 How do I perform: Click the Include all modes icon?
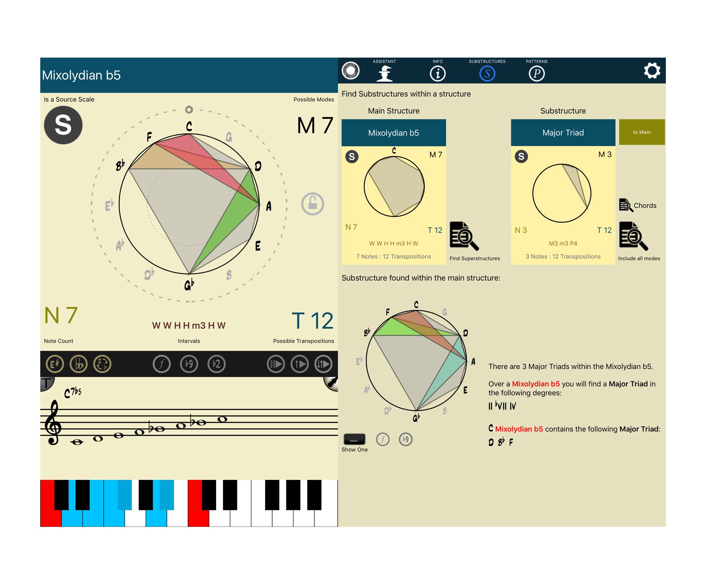(x=634, y=236)
